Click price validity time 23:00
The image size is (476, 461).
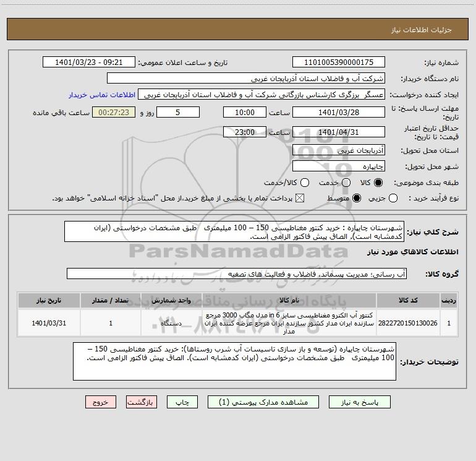tap(245, 132)
